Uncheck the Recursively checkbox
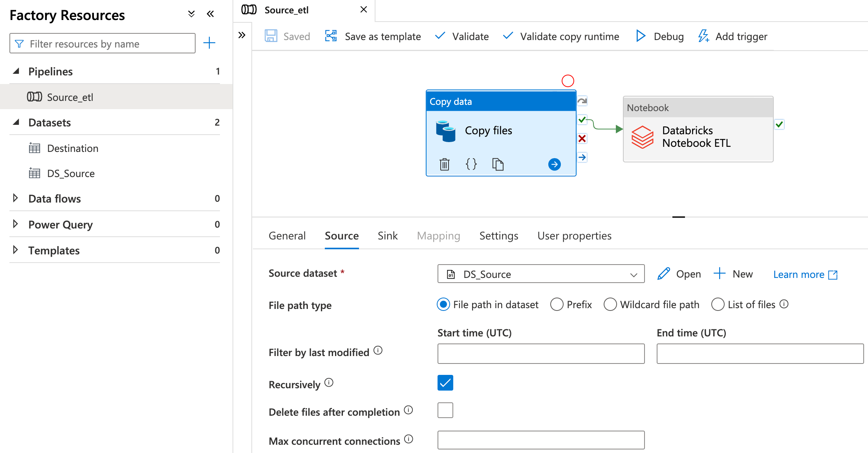This screenshot has width=868, height=453. (445, 383)
